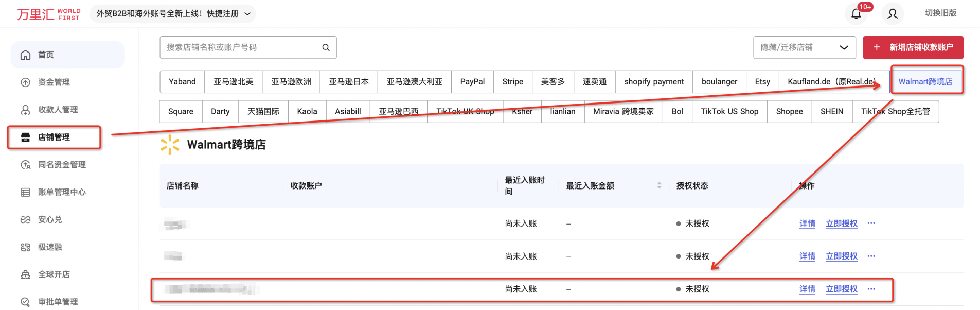
Task: Open 账单管理中心 sidebar item
Action: [61, 192]
